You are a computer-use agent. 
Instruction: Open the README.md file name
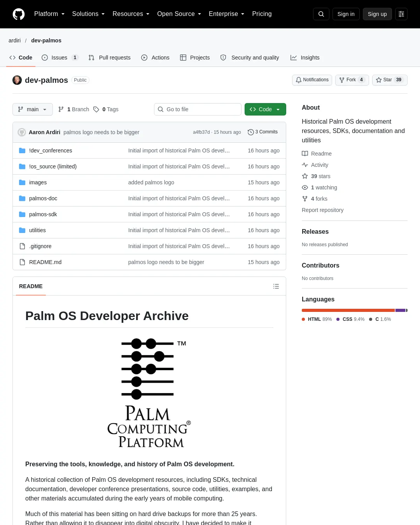point(45,262)
